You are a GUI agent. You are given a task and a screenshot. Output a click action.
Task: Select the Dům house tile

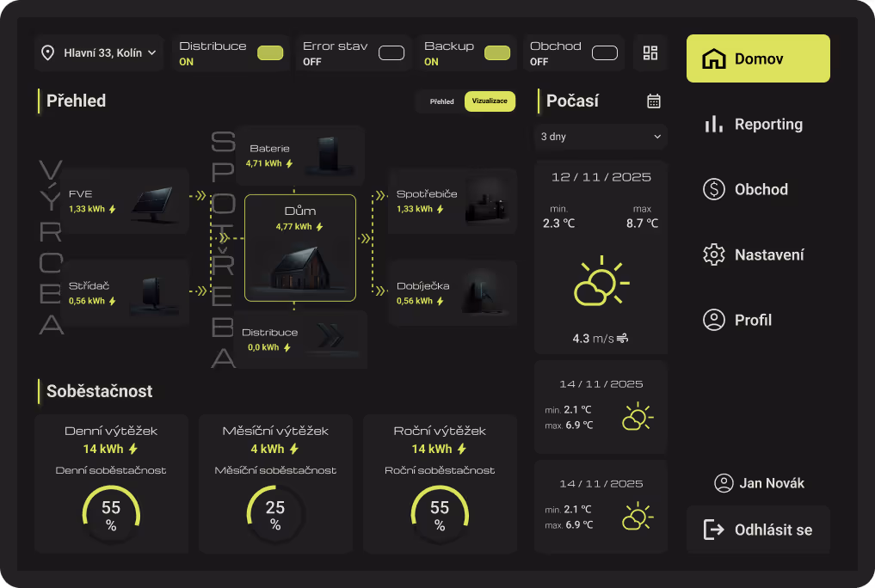(299, 248)
